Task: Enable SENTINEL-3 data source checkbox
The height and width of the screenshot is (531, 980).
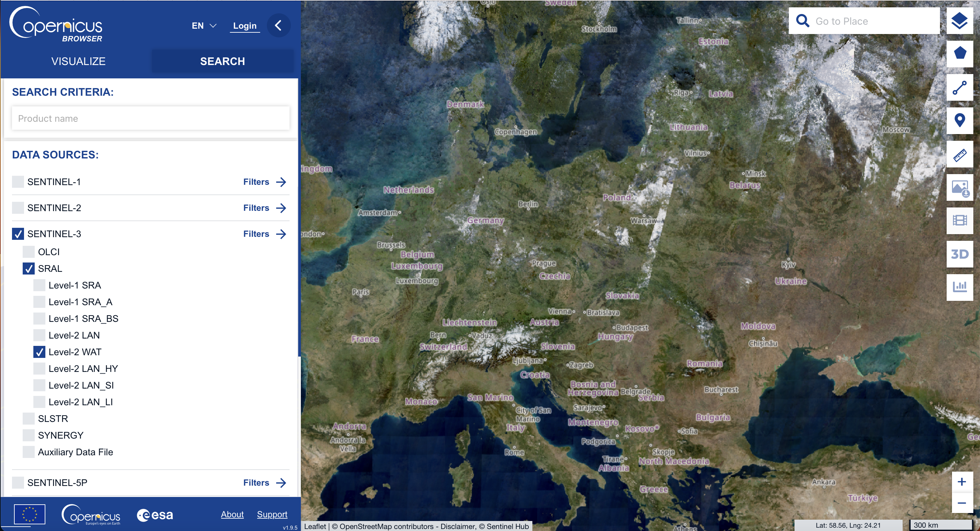Action: coord(18,233)
